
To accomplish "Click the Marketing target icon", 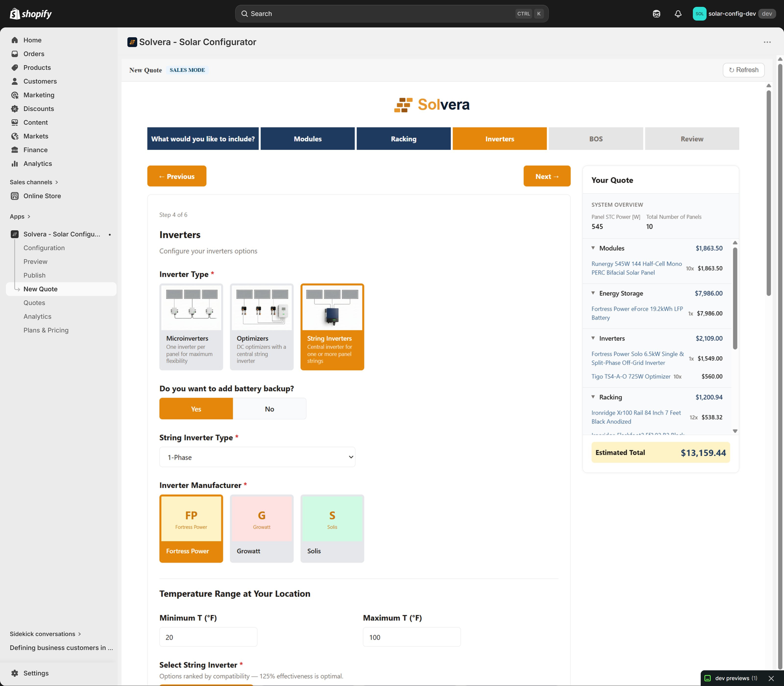I will (15, 95).
